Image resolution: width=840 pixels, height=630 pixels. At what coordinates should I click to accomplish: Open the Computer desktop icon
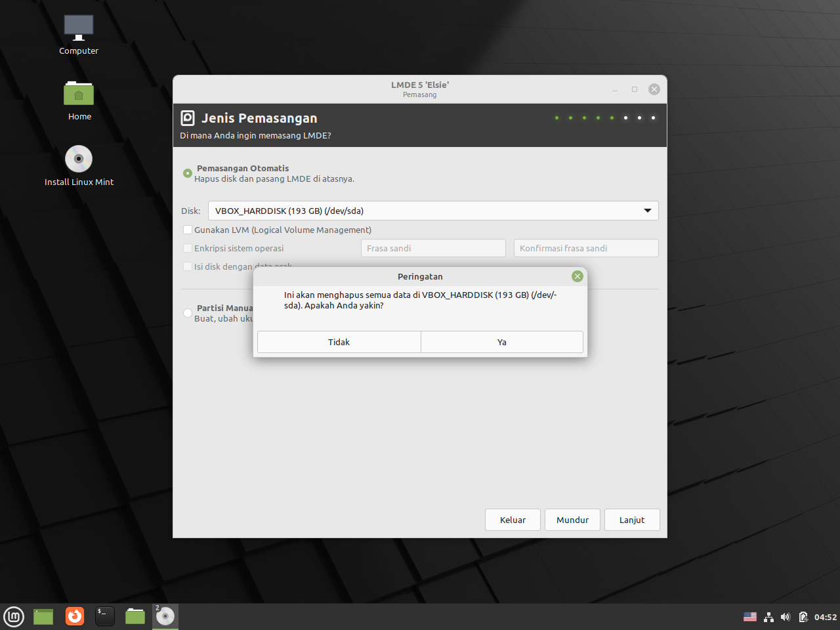click(79, 34)
